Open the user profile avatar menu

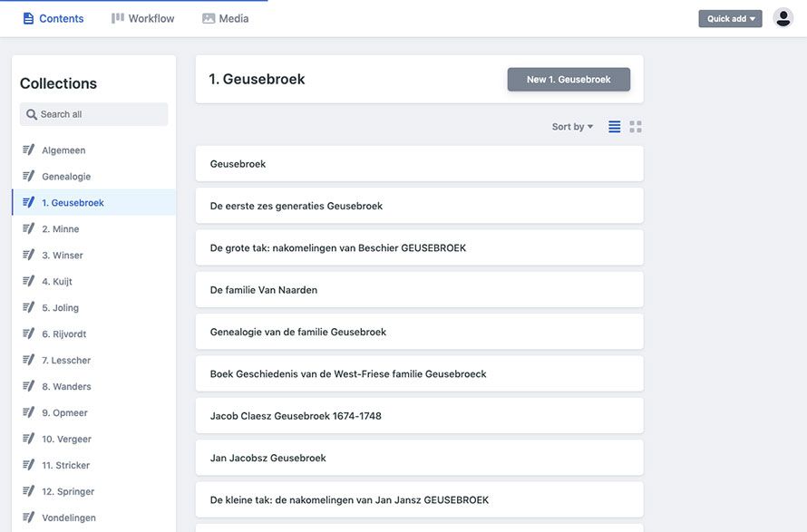783,18
